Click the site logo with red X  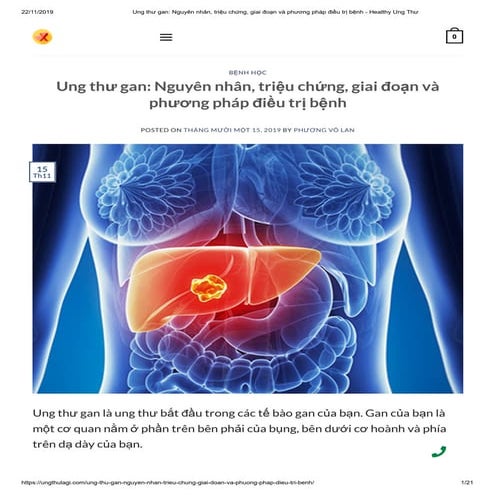(x=42, y=37)
